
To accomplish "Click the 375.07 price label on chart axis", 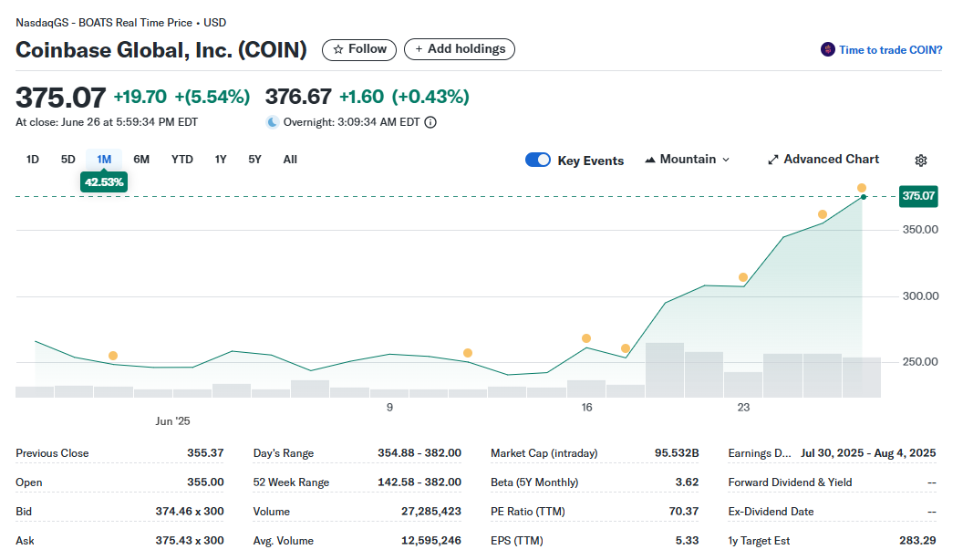I will click(x=918, y=196).
